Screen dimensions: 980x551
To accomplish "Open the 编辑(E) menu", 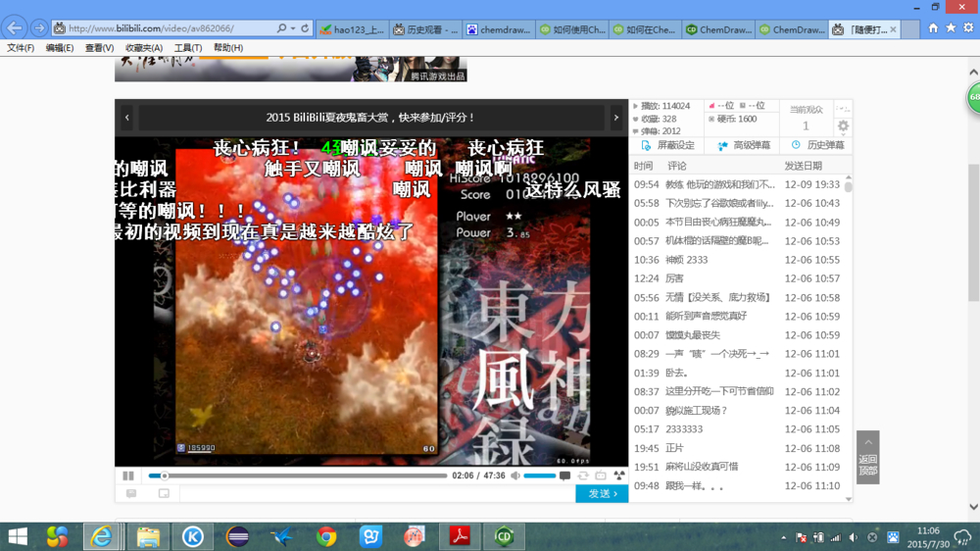I will 60,47.
